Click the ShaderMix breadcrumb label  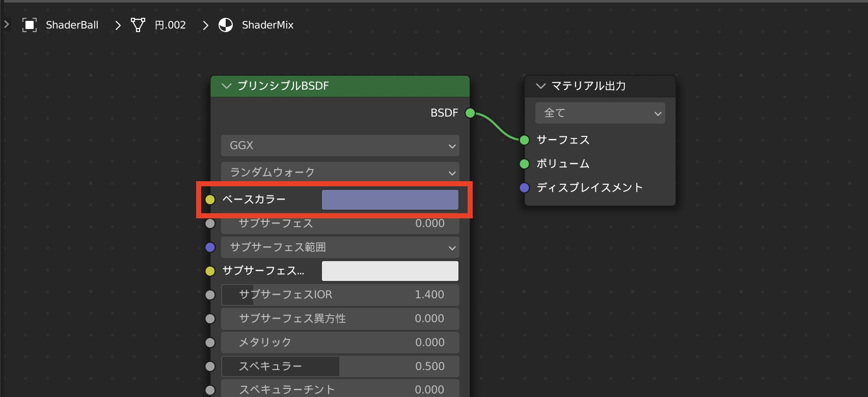click(x=267, y=25)
